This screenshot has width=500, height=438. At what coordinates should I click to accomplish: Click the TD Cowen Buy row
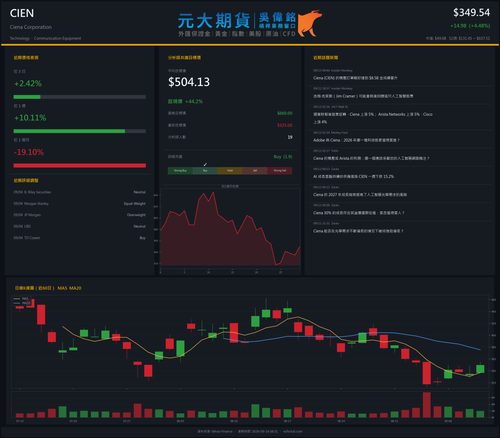80,238
